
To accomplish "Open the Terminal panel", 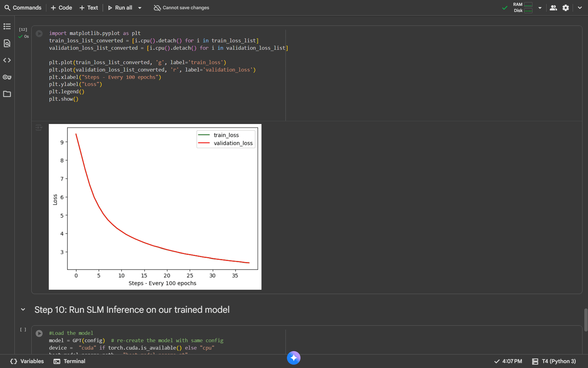I will point(69,361).
